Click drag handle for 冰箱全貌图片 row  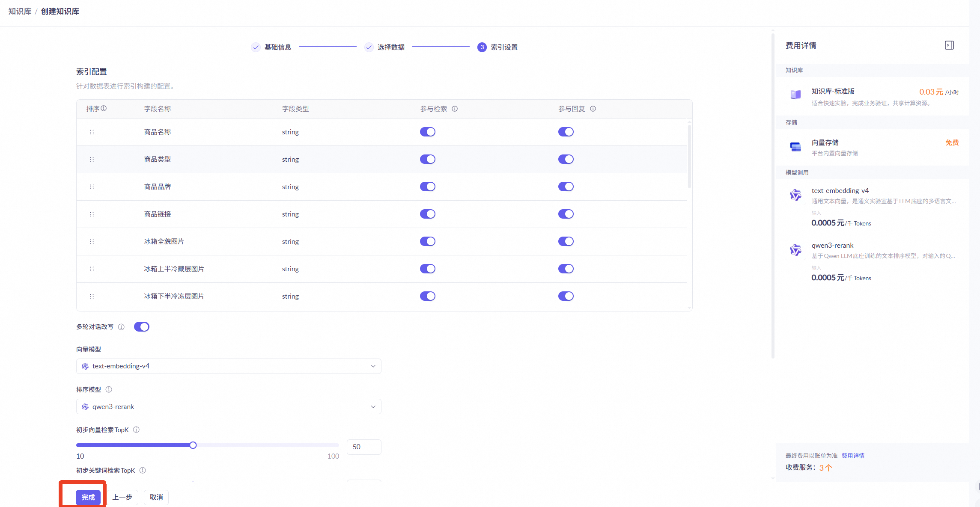pos(92,242)
